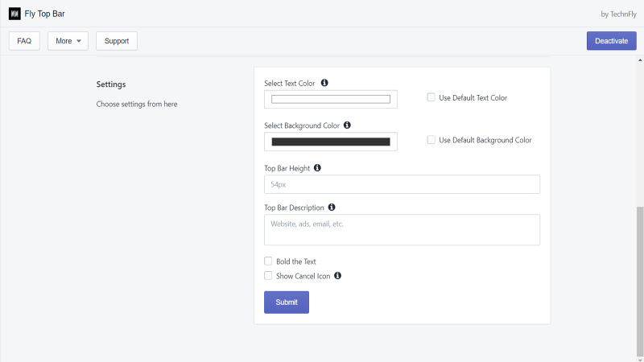Click into the Top Bar Description textarea
644x362 pixels.
click(402, 230)
